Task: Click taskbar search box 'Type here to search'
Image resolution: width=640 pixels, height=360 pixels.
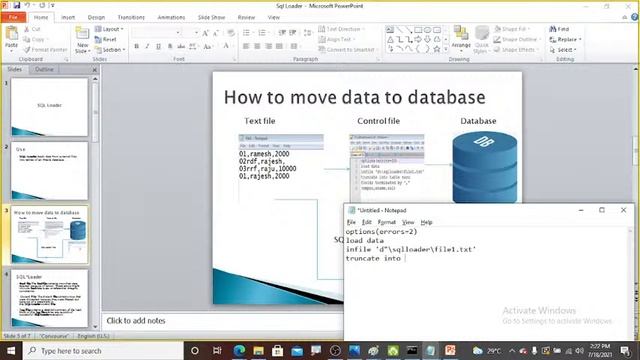Action: coord(103,351)
